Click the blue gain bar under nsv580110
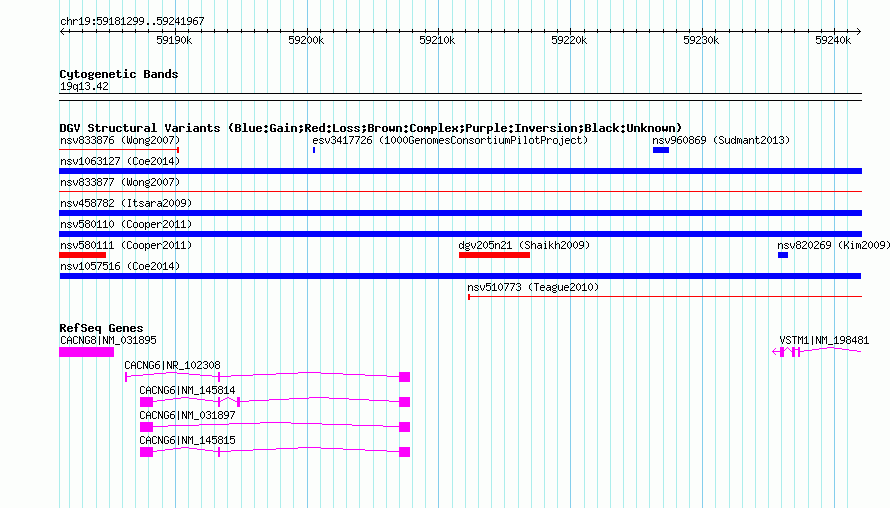Image resolution: width=890 pixels, height=508 pixels. click(x=460, y=234)
